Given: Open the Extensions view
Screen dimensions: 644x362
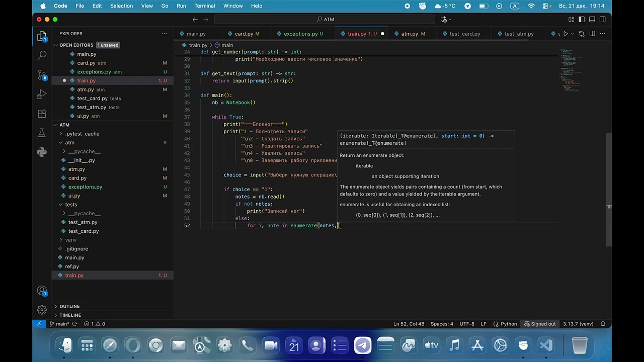Looking at the screenshot, I should pyautogui.click(x=42, y=113).
